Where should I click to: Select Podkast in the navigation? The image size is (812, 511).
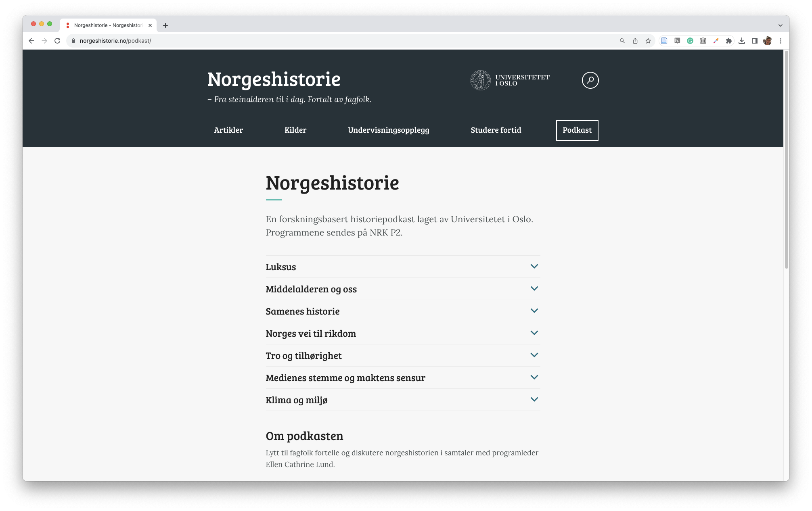coord(577,130)
